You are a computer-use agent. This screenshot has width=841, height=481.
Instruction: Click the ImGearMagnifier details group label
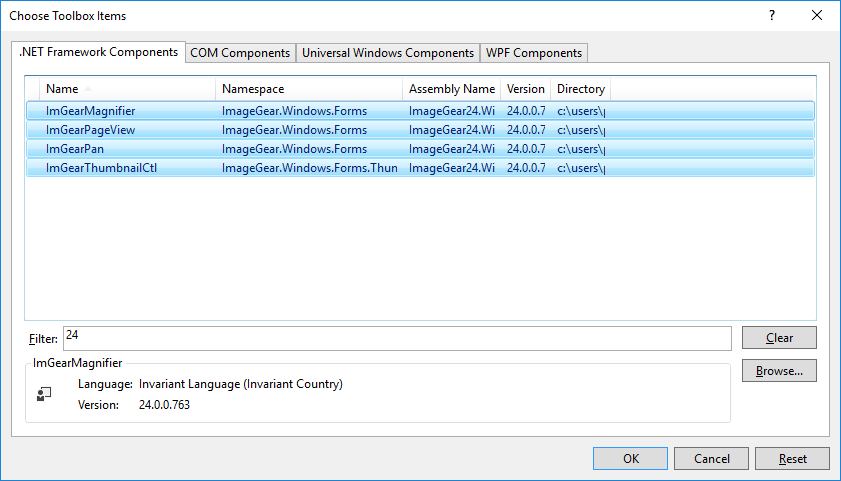[77, 363]
